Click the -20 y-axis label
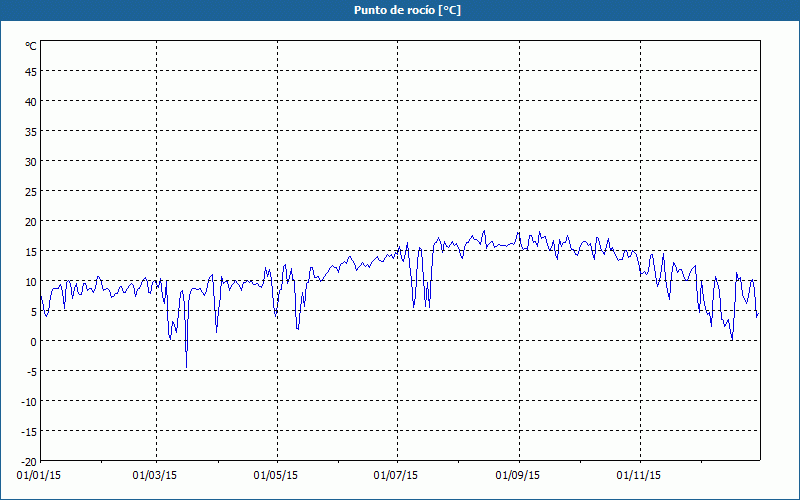The width and height of the screenshot is (800, 500). (29, 462)
